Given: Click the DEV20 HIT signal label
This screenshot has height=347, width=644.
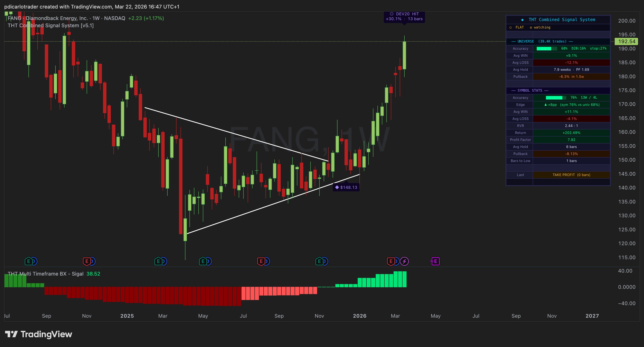Looking at the screenshot, I should click(x=404, y=17).
